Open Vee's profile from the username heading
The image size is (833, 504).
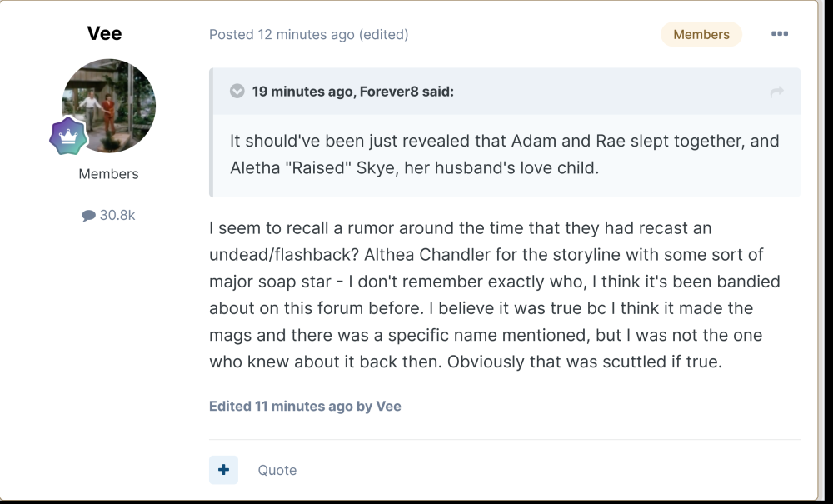click(x=104, y=33)
